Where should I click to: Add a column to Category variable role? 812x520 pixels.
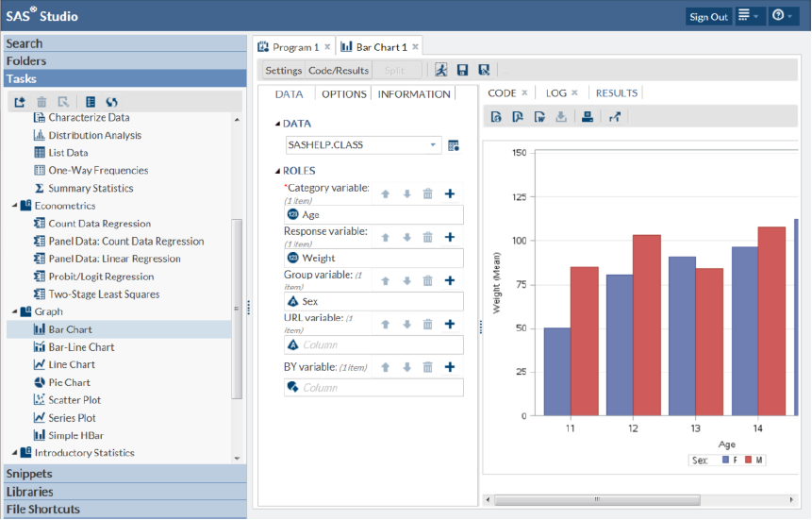tap(450, 193)
